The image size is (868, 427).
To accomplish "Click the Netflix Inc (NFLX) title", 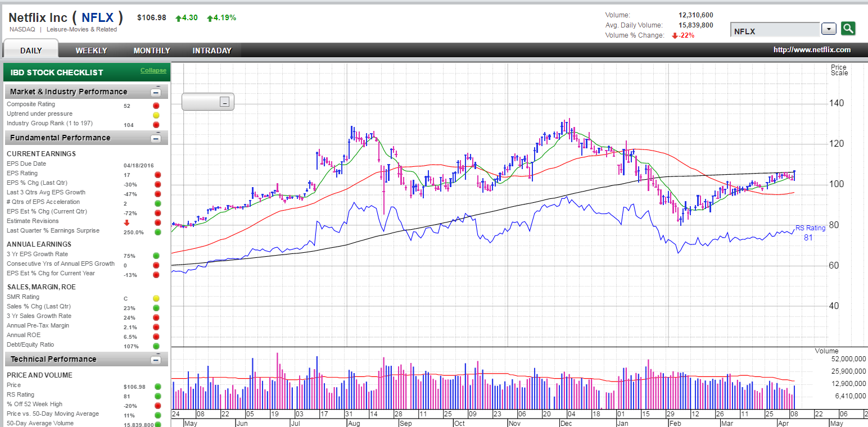I will click(x=66, y=17).
